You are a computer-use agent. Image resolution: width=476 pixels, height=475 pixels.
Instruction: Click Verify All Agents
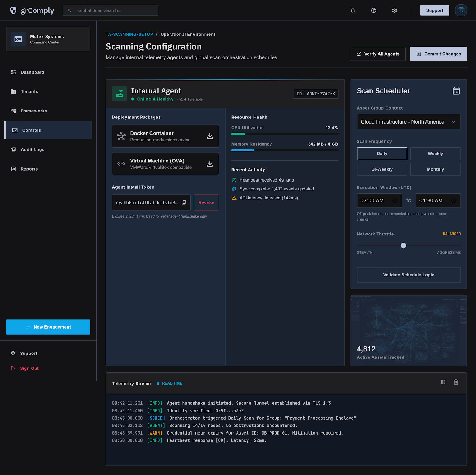tap(378, 54)
